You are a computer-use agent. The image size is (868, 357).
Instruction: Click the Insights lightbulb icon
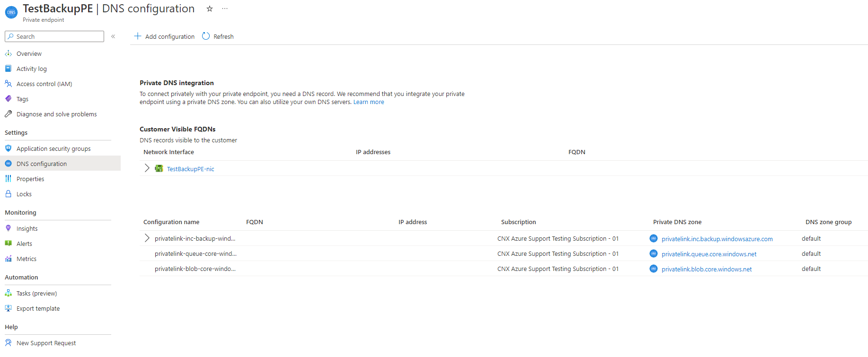tap(9, 228)
